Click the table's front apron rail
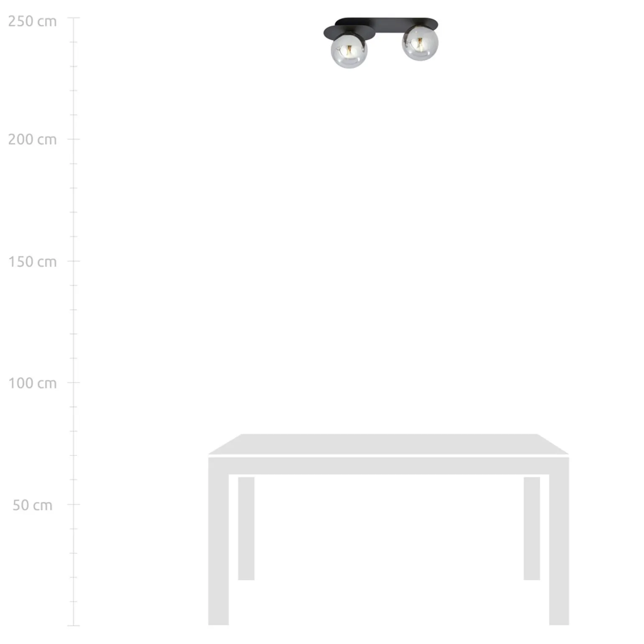 click(x=388, y=466)
